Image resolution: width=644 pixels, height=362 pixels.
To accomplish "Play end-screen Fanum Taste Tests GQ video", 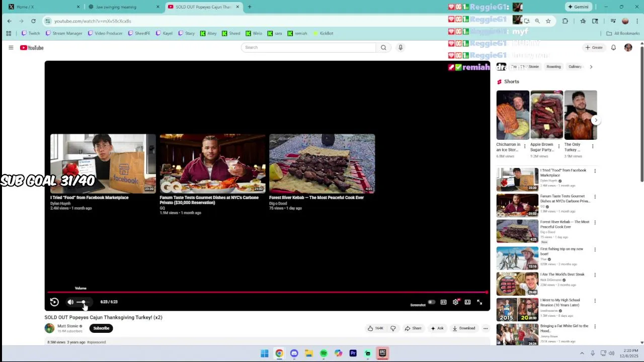I will click(x=212, y=163).
